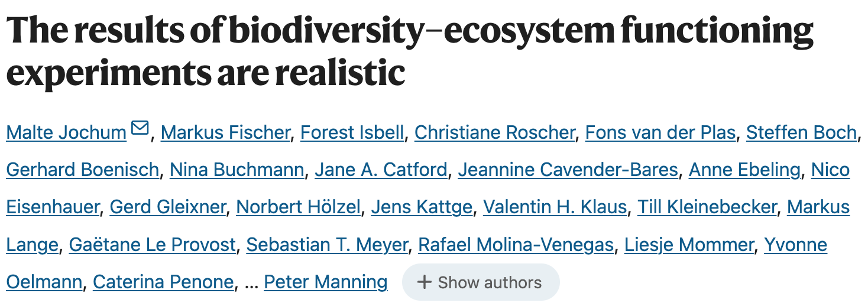This screenshot has width=868, height=306.
Task: Open author link Malte Jochum
Action: (66, 132)
